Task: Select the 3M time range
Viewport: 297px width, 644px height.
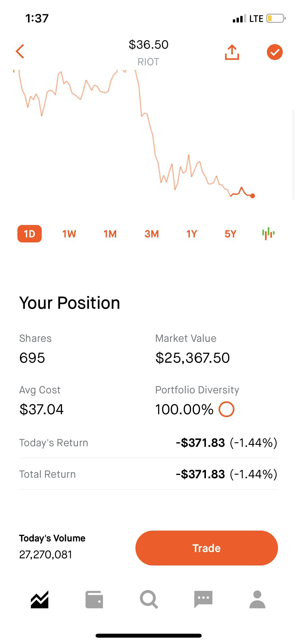Action: [x=152, y=234]
